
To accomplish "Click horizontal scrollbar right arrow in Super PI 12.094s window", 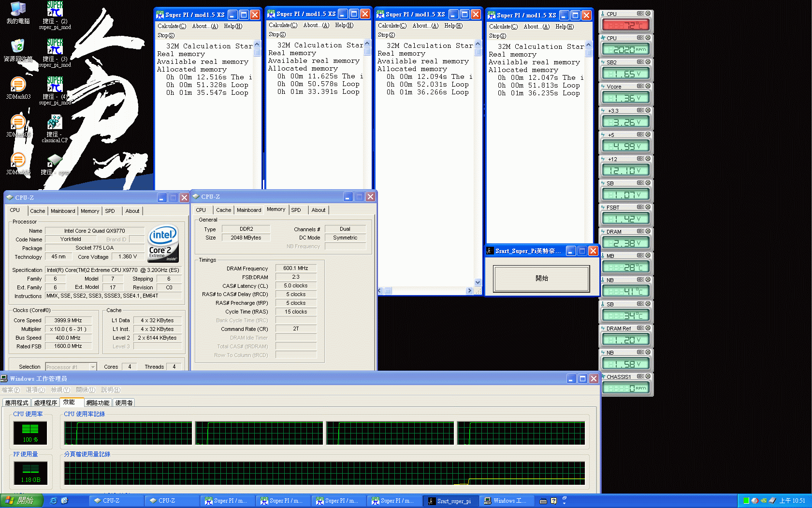I will pyautogui.click(x=469, y=291).
